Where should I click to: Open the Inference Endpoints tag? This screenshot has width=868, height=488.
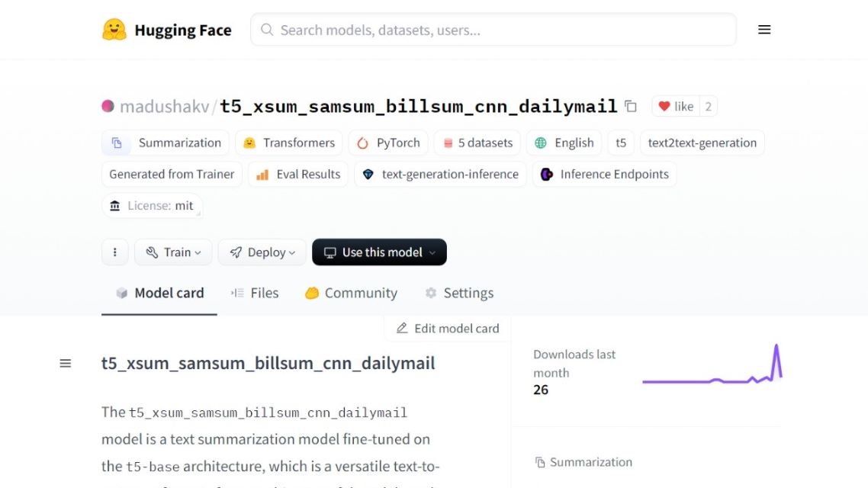604,174
